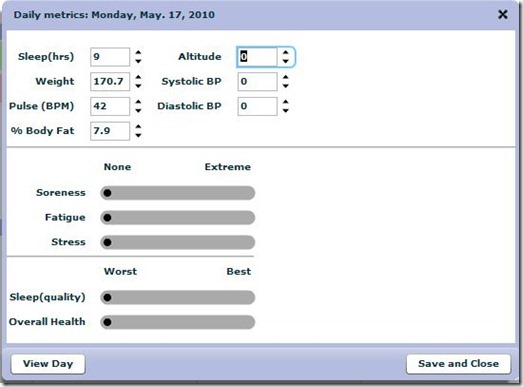Click the Sleep(quality) slider track
523x387 pixels.
[x=178, y=297]
